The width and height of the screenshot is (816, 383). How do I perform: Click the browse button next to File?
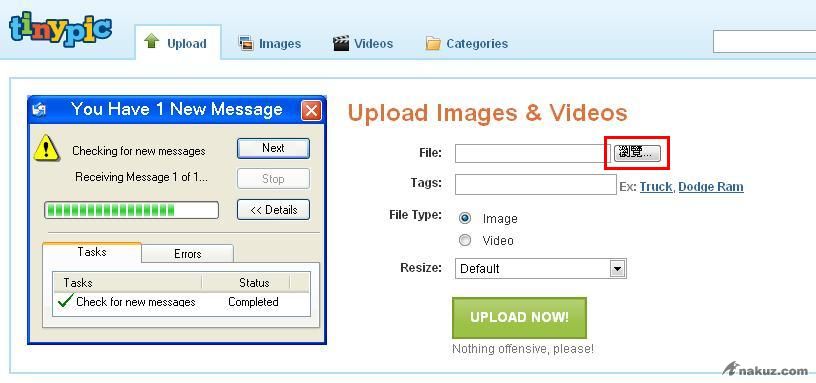[x=637, y=152]
